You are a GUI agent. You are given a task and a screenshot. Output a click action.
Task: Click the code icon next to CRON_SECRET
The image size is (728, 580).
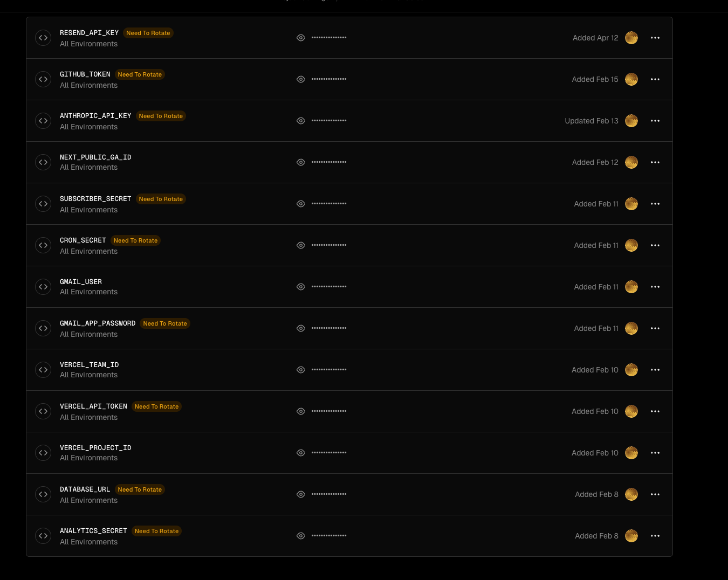pos(43,245)
